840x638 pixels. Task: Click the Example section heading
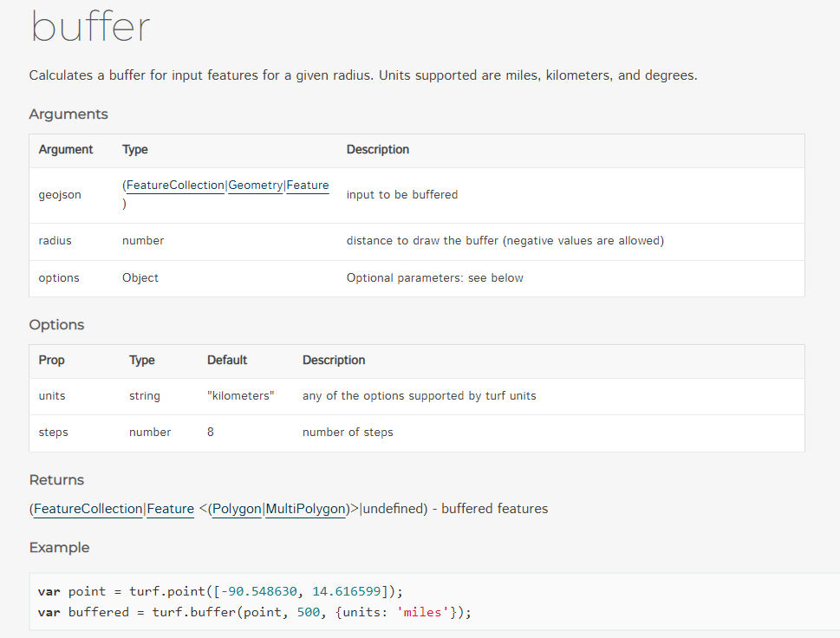(x=59, y=547)
